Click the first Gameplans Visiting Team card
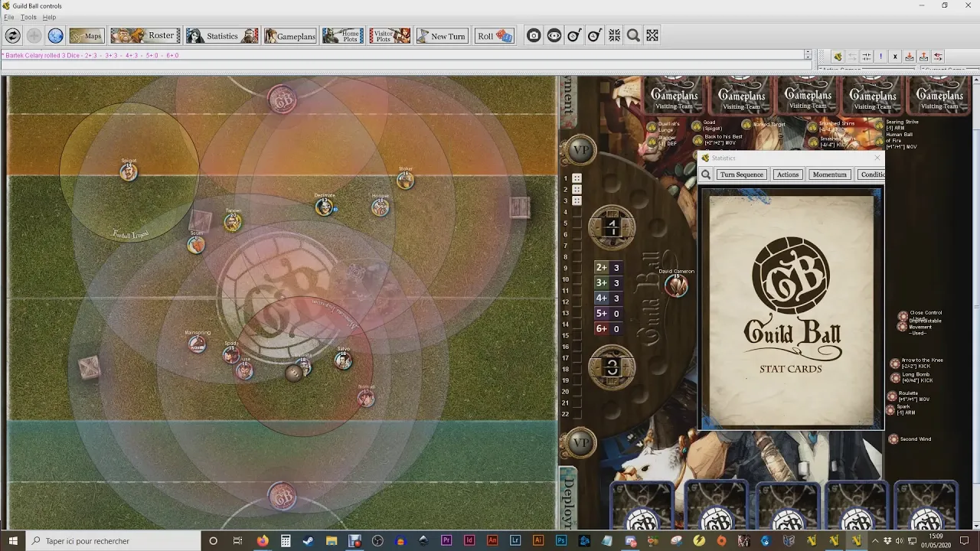Viewport: 980px width, 551px height. pyautogui.click(x=675, y=95)
